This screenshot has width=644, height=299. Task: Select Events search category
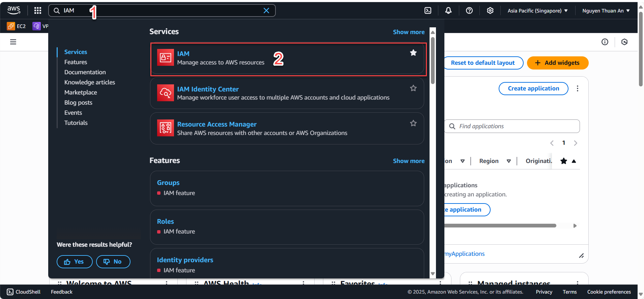73,112
